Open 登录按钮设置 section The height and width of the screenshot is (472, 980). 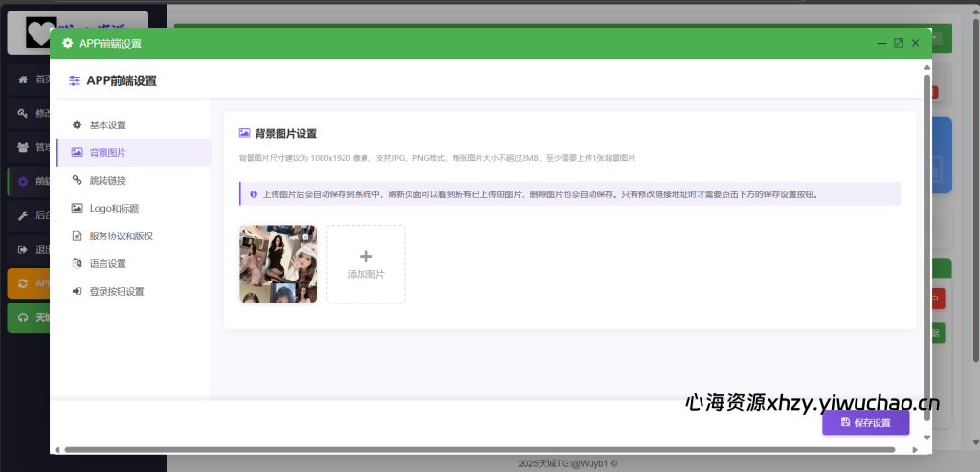click(117, 291)
